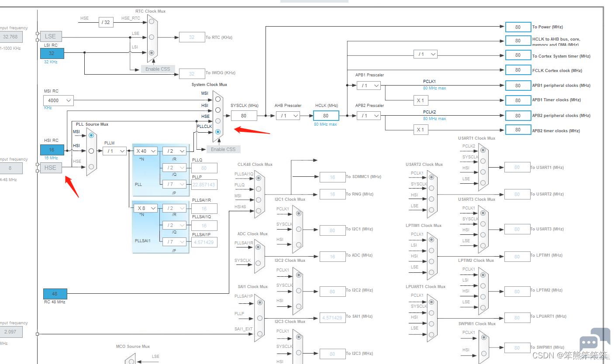The width and height of the screenshot is (614, 364).
Task: Click the LSE input frequency 32.768 field
Action: click(10, 37)
